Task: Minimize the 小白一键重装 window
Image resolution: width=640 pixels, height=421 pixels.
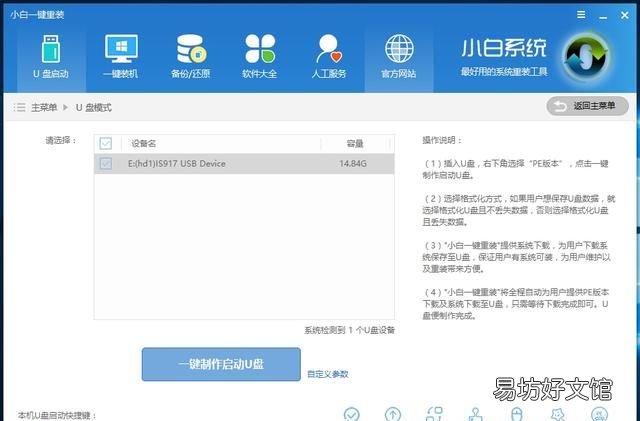Action: click(x=603, y=16)
